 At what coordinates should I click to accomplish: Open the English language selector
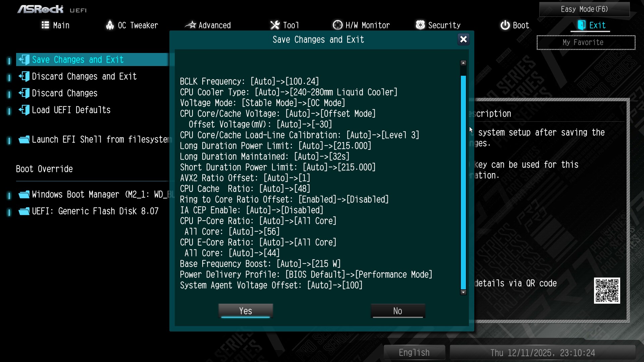point(414,353)
